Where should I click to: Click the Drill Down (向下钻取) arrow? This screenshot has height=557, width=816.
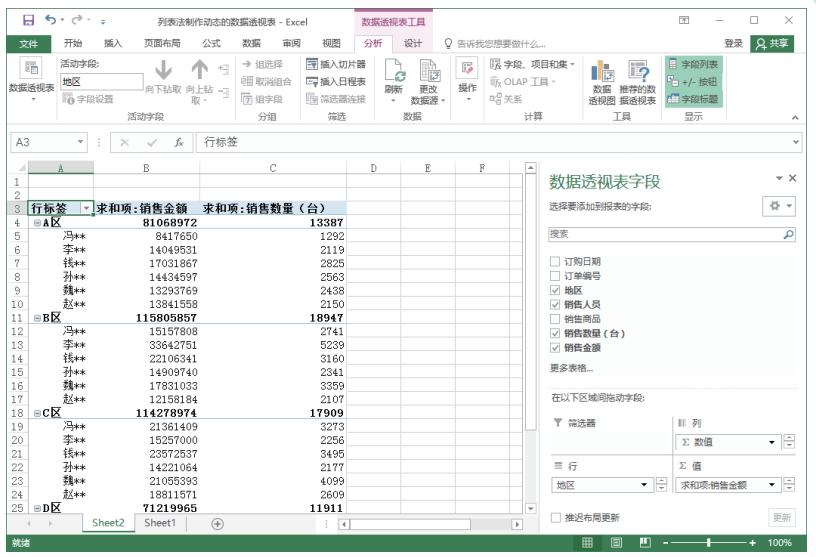[163, 70]
